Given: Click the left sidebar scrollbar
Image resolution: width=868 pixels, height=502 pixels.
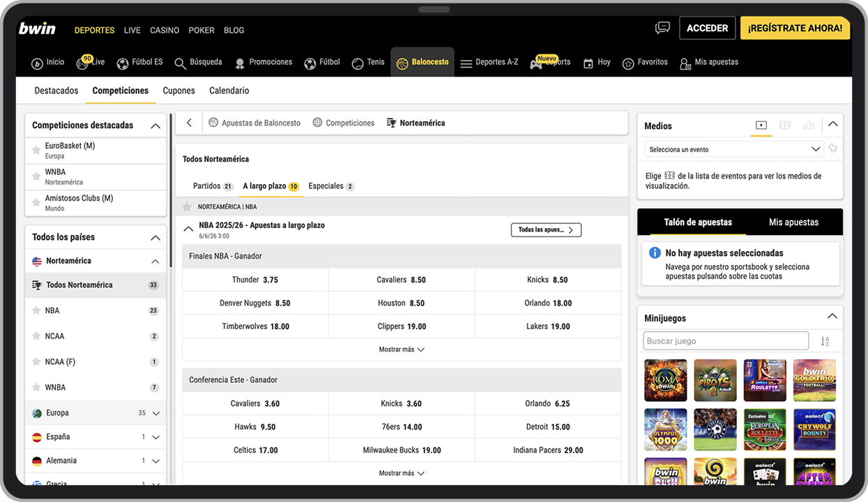Looking at the screenshot, I should 172,192.
